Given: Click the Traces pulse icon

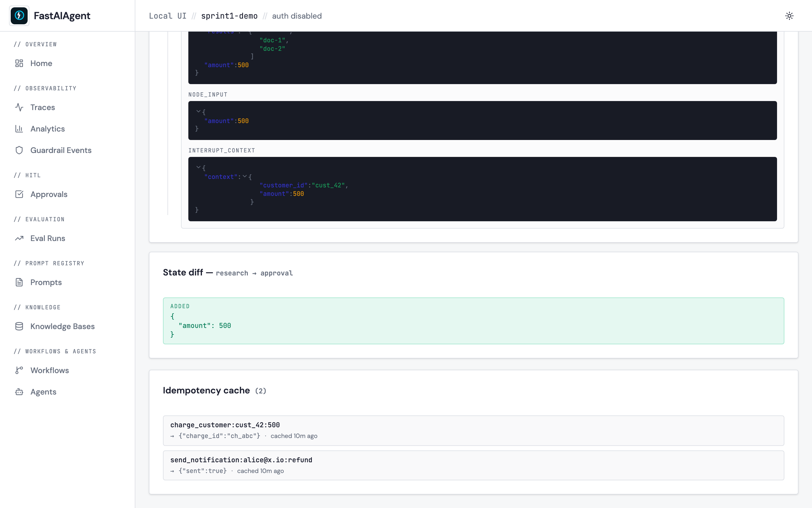Looking at the screenshot, I should (x=19, y=107).
